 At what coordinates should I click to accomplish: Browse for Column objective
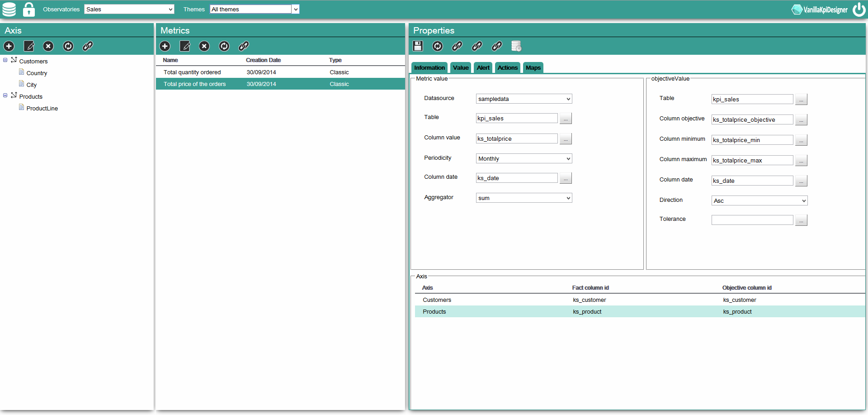coord(801,120)
